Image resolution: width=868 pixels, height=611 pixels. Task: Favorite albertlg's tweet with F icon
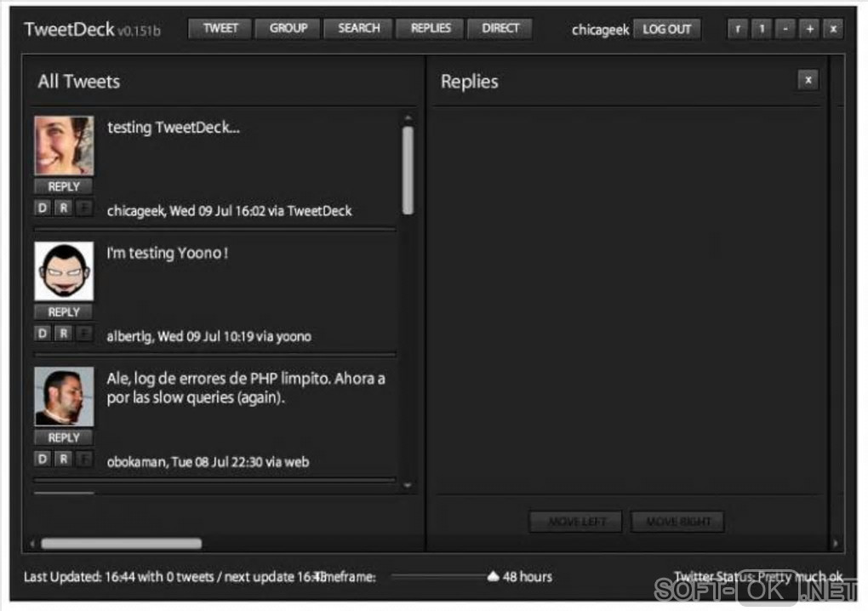tap(84, 334)
